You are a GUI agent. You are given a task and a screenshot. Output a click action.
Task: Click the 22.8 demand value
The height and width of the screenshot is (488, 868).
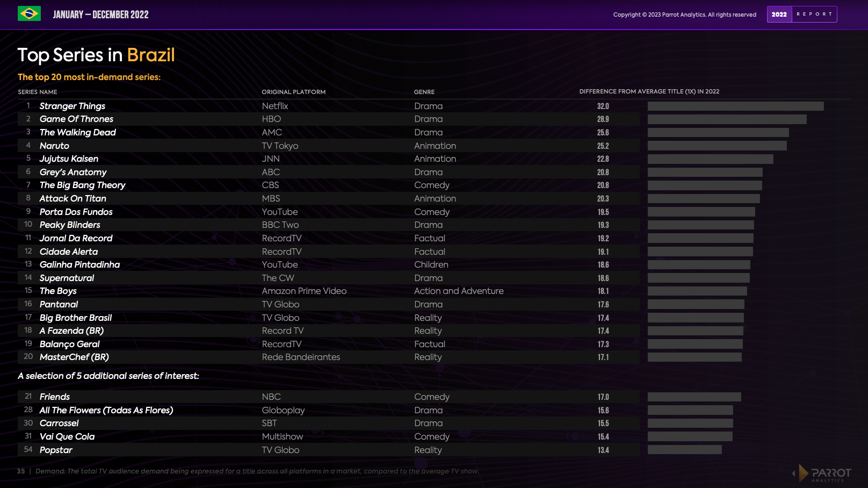[x=603, y=159]
